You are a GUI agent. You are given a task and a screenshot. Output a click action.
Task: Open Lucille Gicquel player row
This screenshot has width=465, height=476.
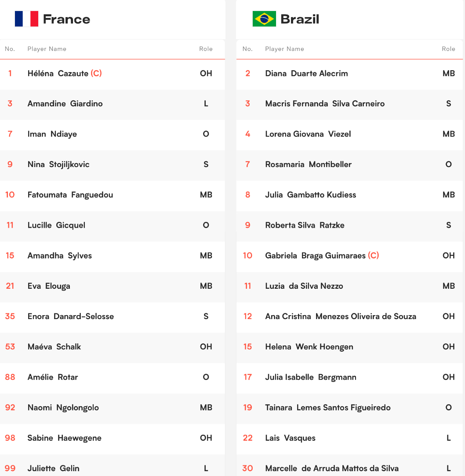click(x=113, y=225)
